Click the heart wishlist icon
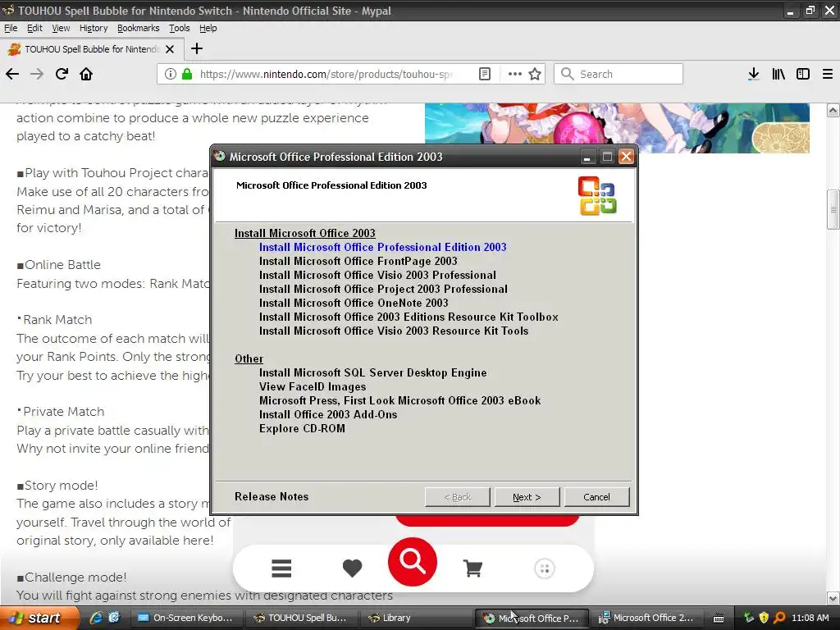Screen dimensions: 840x630 pyautogui.click(x=352, y=568)
